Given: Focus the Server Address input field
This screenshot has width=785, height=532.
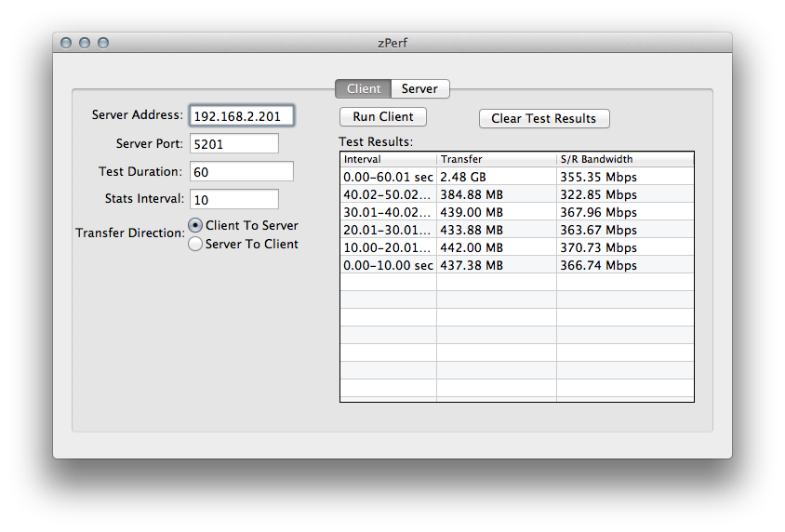Looking at the screenshot, I should click(242, 116).
